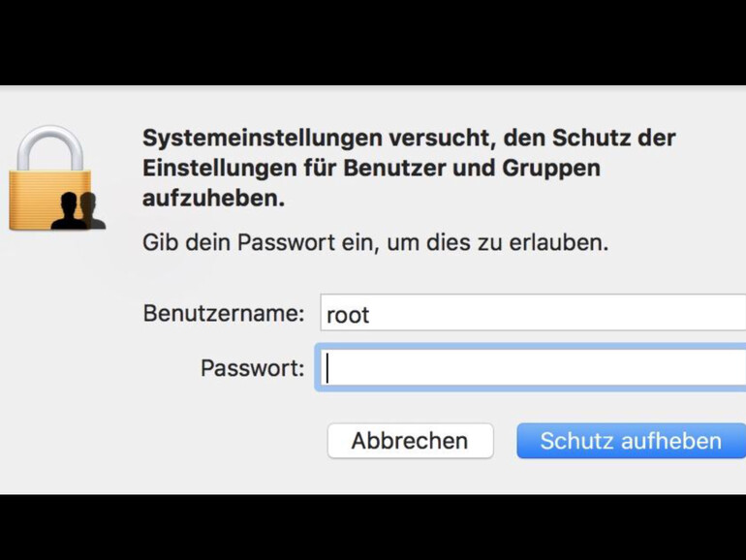The width and height of the screenshot is (746, 560).
Task: Click the word "aufzuheben." in the heading
Action: pos(214,199)
